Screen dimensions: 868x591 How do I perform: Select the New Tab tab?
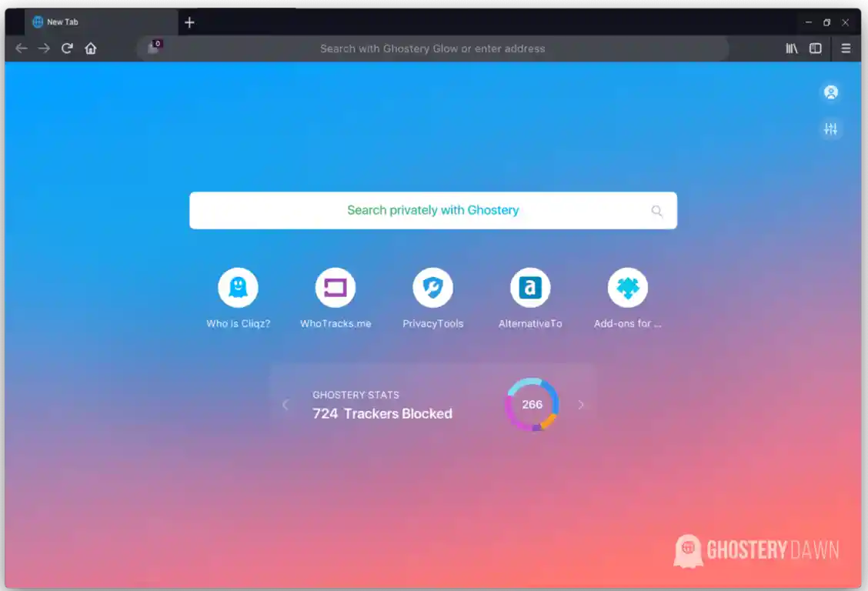pos(102,22)
